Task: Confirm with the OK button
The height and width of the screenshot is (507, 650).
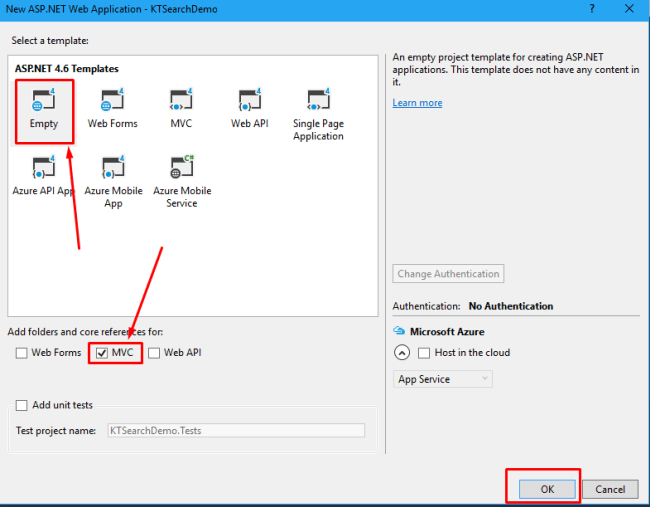Action: 547,489
